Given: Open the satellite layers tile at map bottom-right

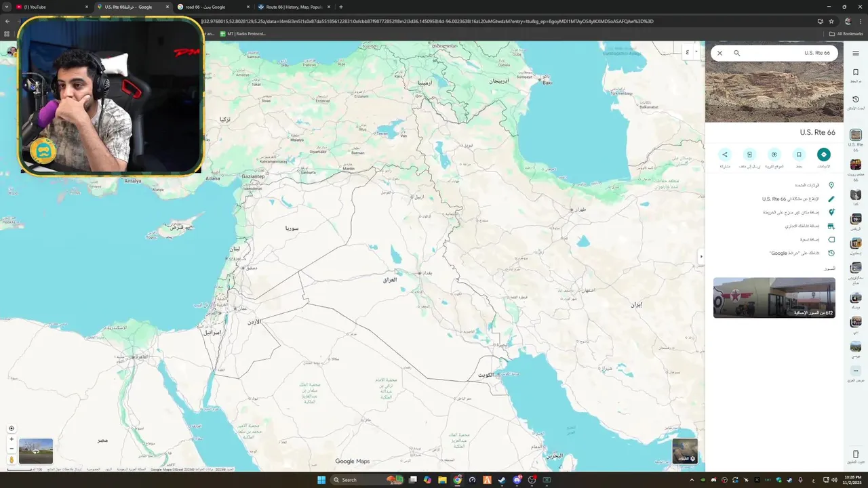Looking at the screenshot, I should (x=685, y=451).
